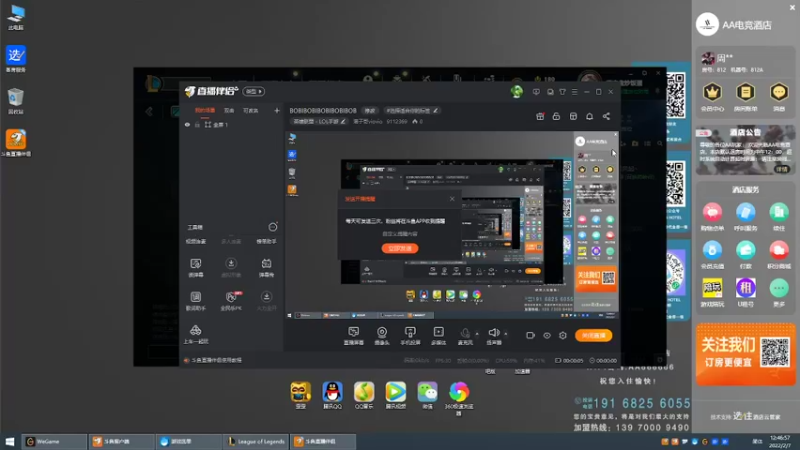The height and width of the screenshot is (450, 800).
Task: Toggle preview eye icon in bottom bar
Action: click(546, 335)
